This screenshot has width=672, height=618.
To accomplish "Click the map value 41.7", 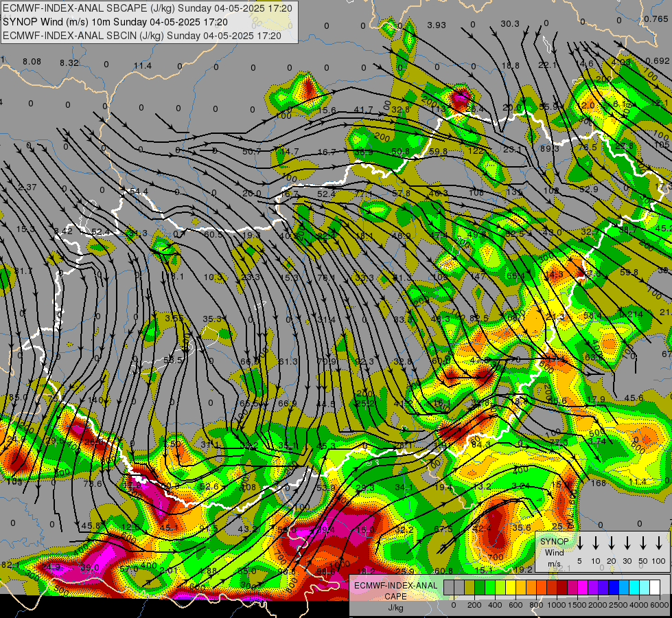I will pyautogui.click(x=363, y=110).
